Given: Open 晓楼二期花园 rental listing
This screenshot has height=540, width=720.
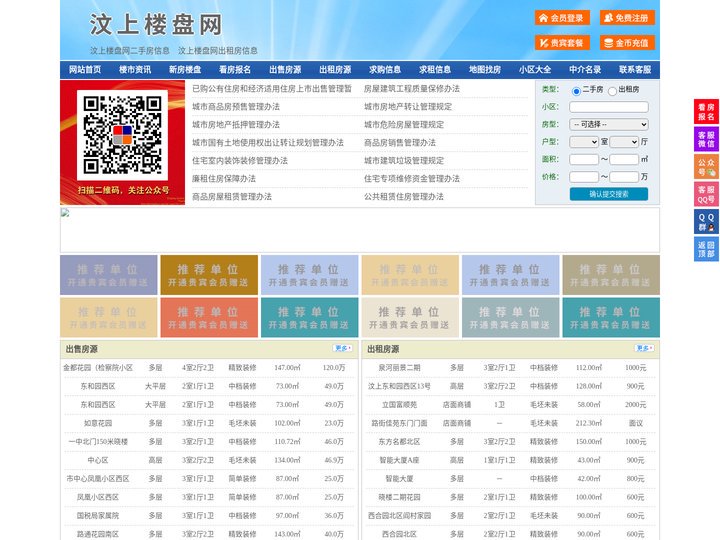Looking at the screenshot, I should [x=399, y=497].
